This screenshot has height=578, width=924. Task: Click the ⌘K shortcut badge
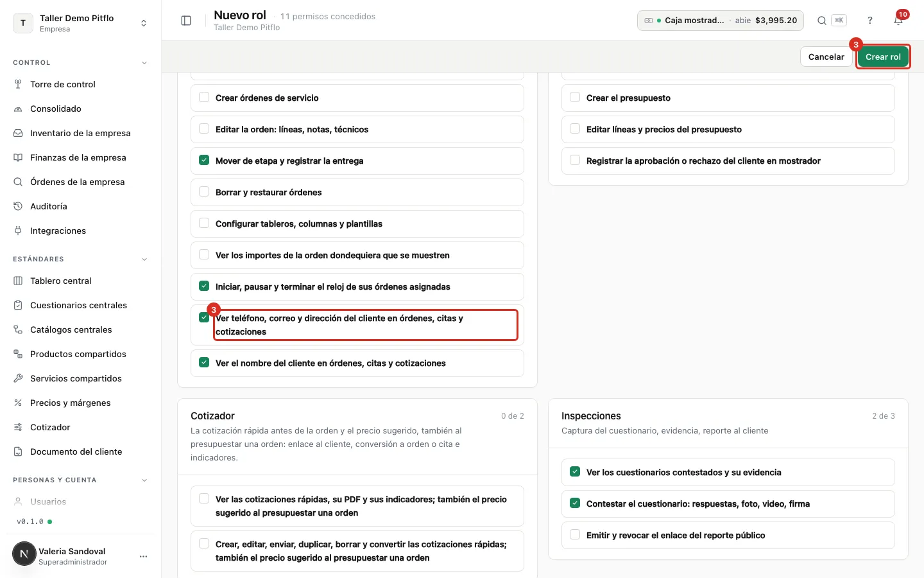pos(839,21)
